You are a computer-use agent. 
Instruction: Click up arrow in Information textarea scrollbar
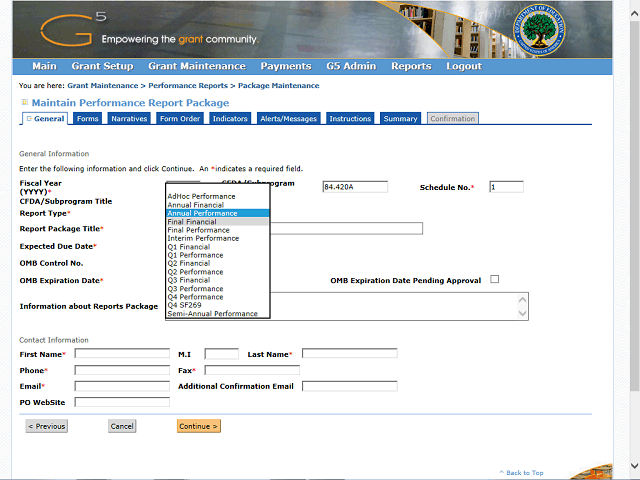(522, 300)
